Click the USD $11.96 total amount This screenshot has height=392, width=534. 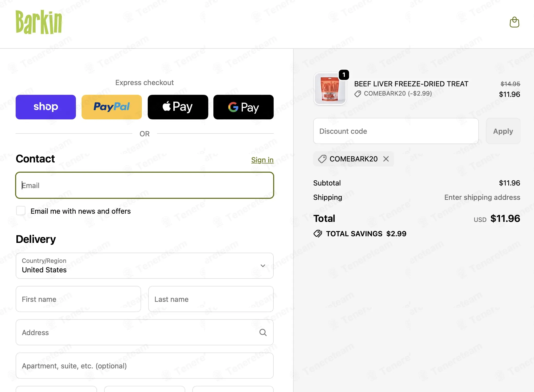coord(497,219)
